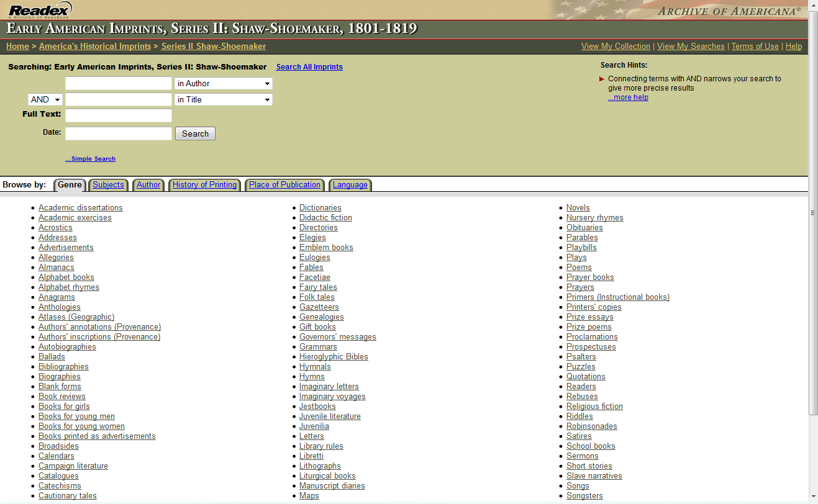Focus the Full Text input field
Screen dimensions: 818x504
coord(119,115)
